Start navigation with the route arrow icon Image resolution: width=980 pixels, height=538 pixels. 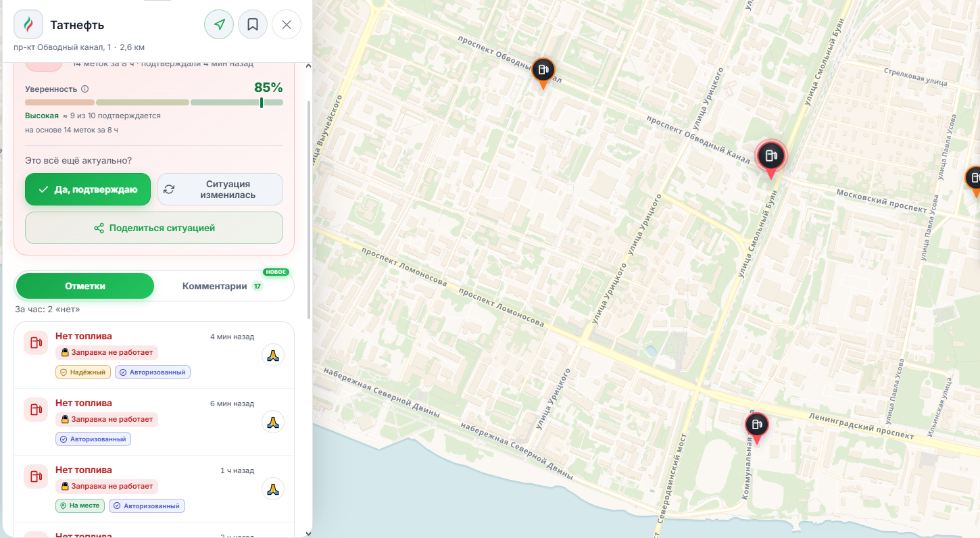219,25
